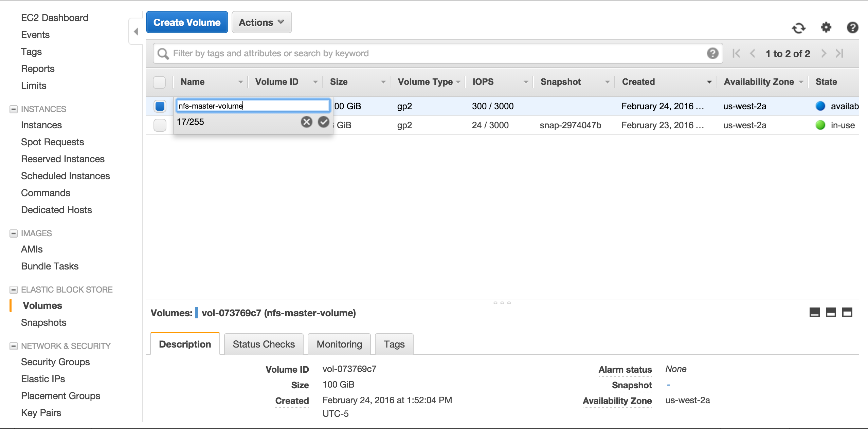Collapse the INSTANCES sidebar section
Screen dimensions: 868x429
click(14, 109)
